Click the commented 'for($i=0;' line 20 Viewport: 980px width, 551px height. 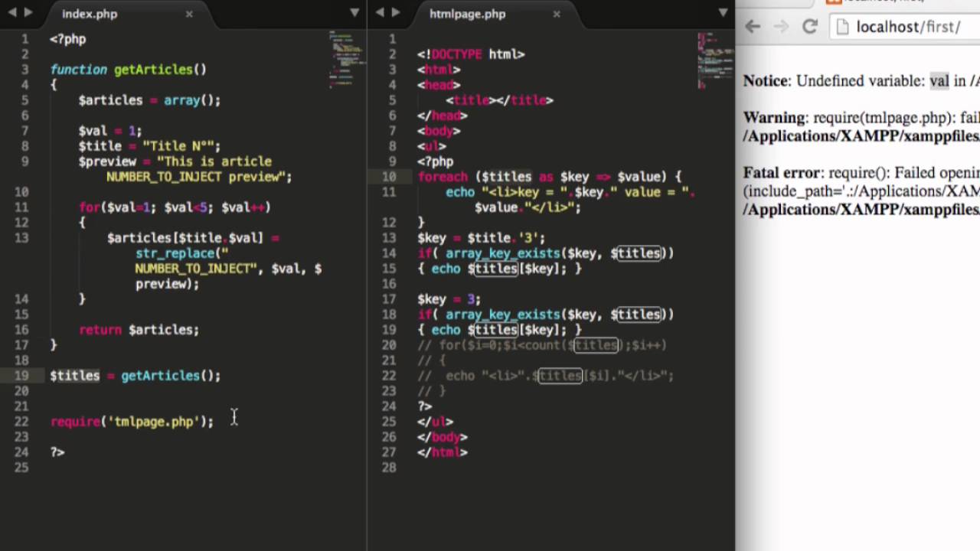tap(542, 345)
